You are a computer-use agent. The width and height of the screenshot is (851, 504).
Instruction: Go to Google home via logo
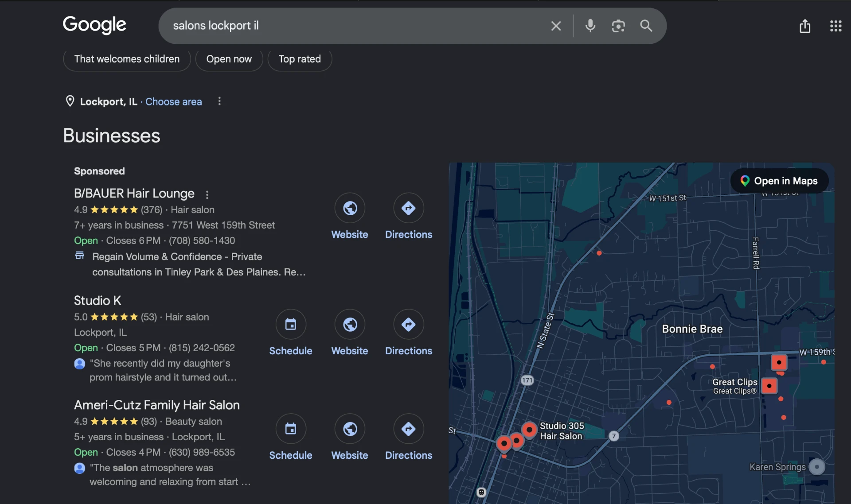[94, 25]
